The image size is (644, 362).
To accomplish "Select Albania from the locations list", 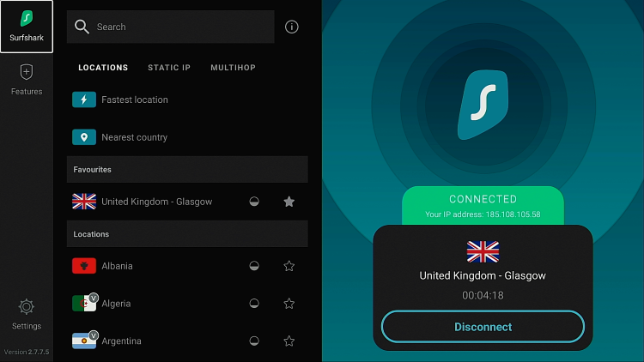I will point(187,266).
